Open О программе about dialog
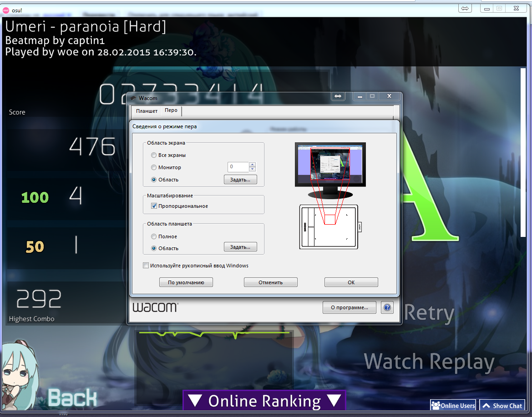This screenshot has width=532, height=417. [349, 307]
